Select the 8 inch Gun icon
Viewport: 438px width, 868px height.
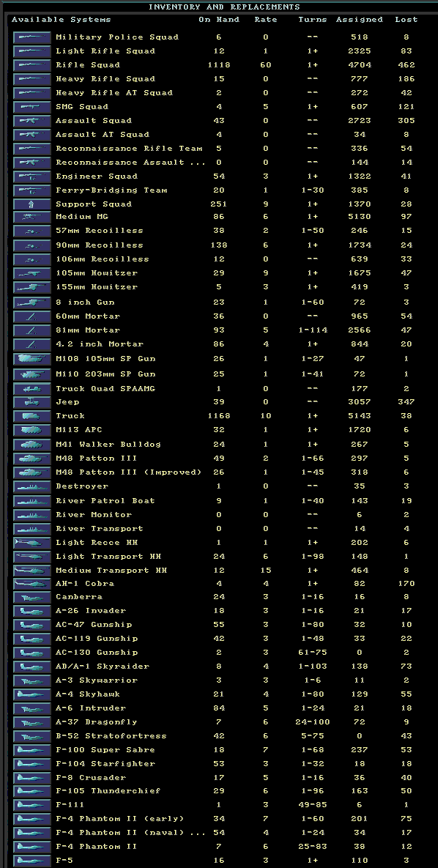coord(32,303)
